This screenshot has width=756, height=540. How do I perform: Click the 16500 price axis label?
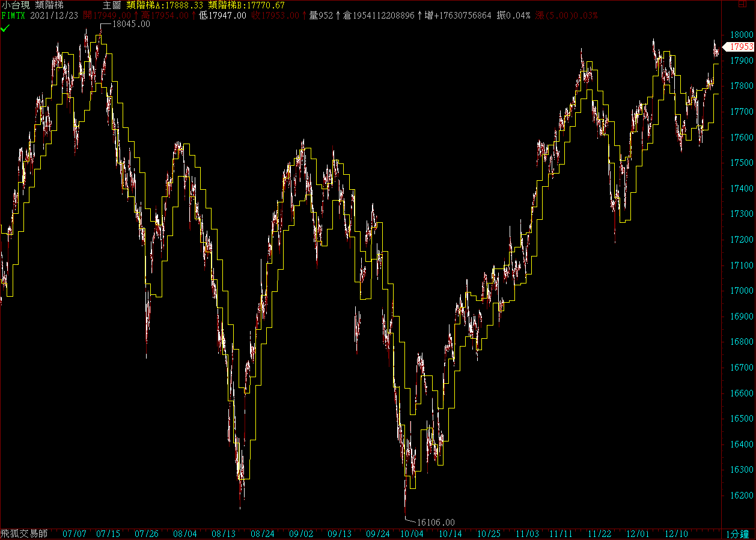(x=742, y=419)
